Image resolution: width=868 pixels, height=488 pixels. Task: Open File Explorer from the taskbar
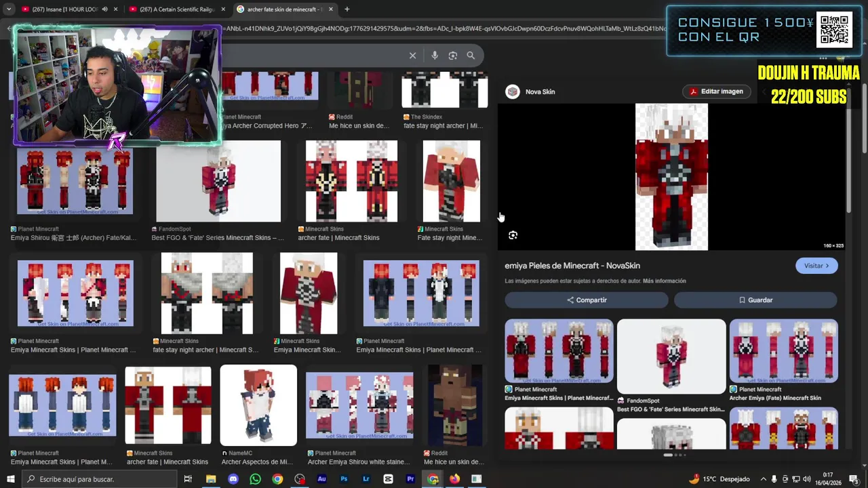211,479
